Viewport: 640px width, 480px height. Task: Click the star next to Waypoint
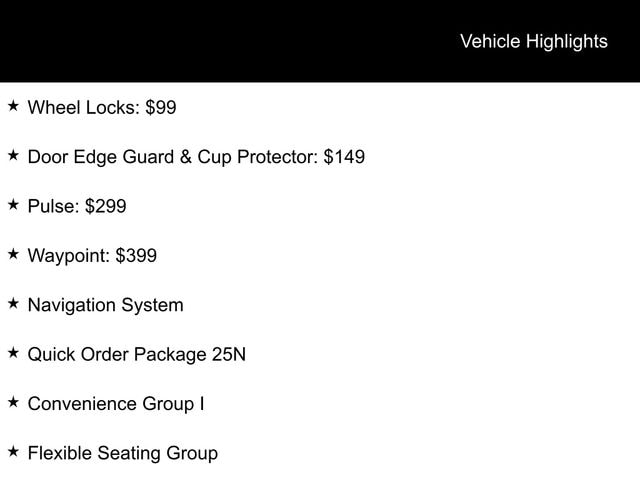[13, 254]
